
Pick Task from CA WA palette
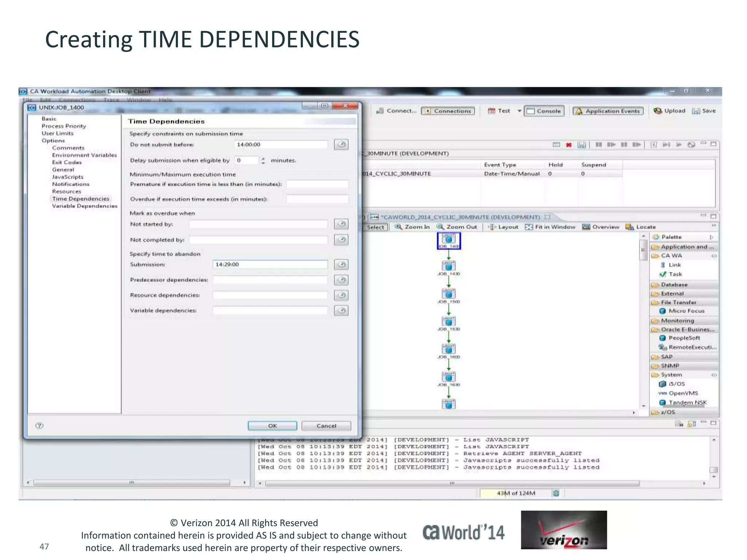coord(671,274)
